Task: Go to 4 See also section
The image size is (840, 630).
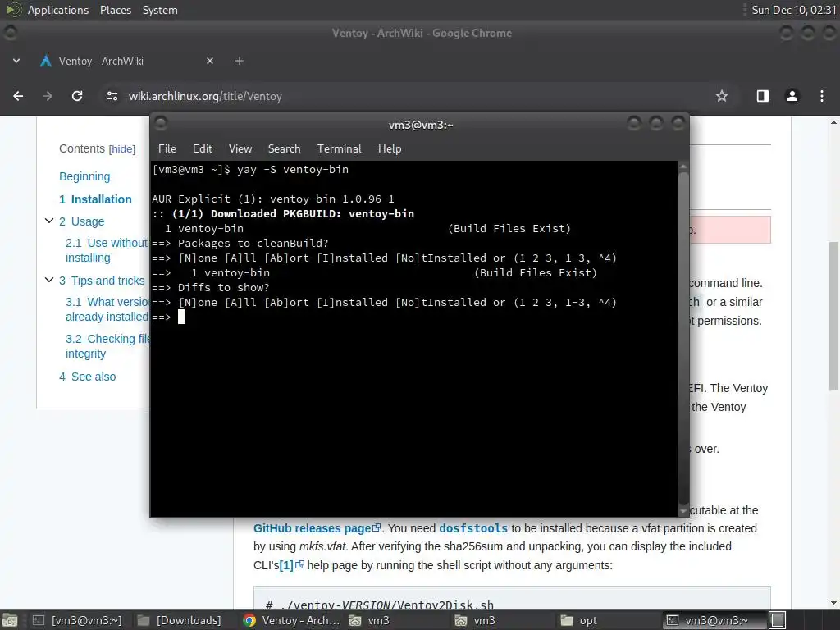Action: tap(87, 377)
